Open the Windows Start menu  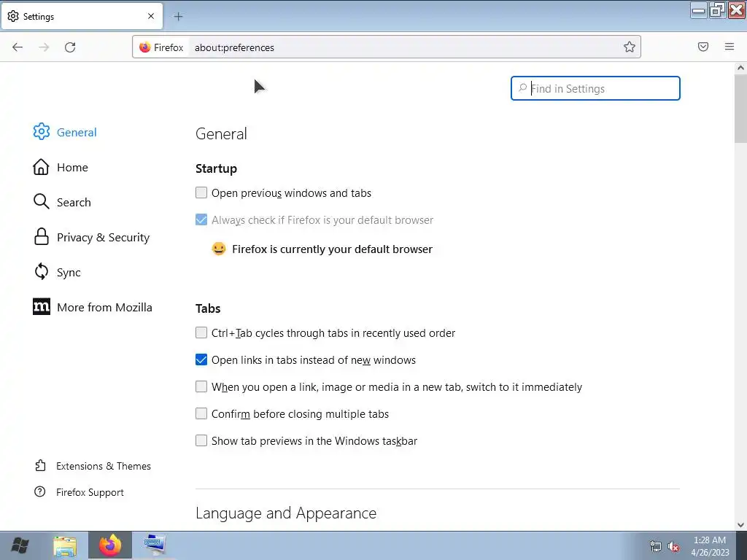20,545
